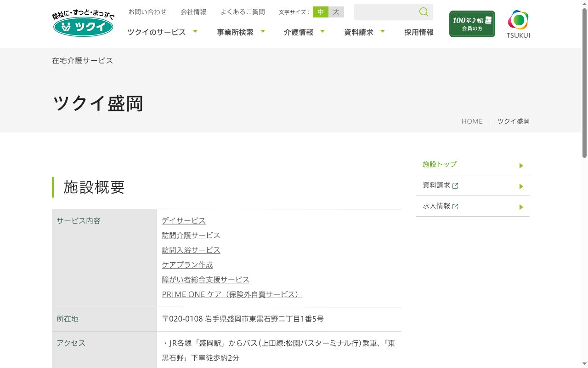The width and height of the screenshot is (588, 368).
Task: Click the 所在地 row header
Action: [104, 319]
